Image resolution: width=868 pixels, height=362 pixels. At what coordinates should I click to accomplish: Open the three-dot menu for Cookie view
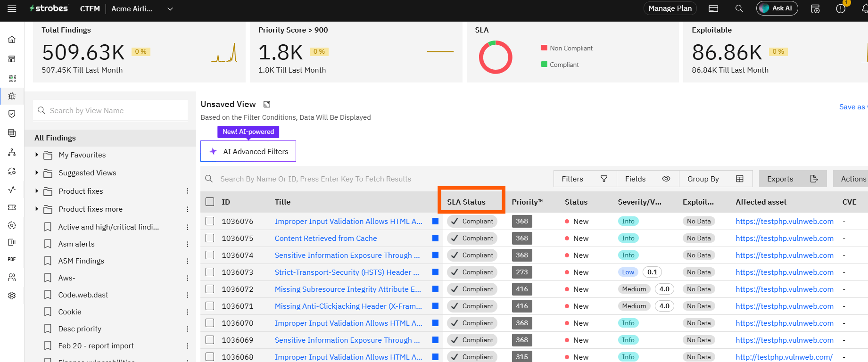pyautogui.click(x=188, y=312)
